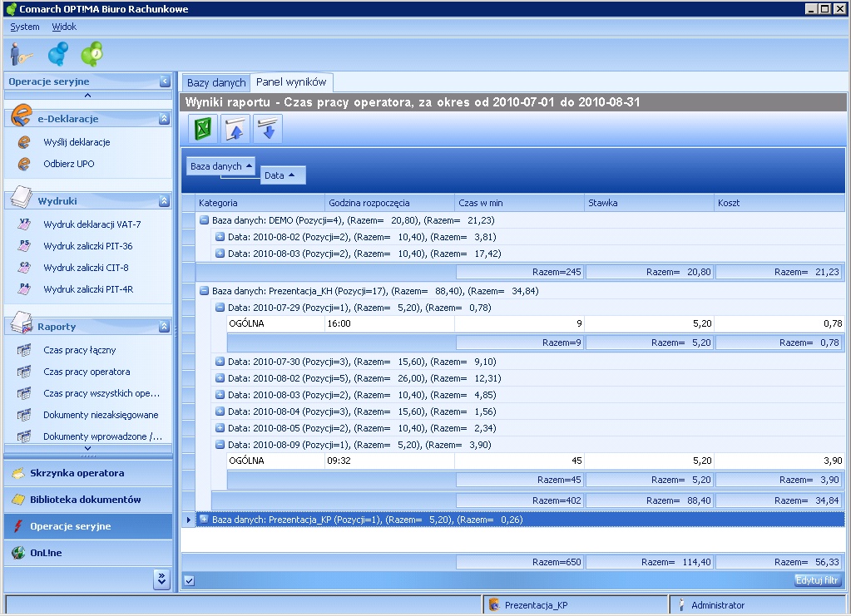This screenshot has width=851, height=616.
Task: Click the Wydruk zaliczki PIT-36 icon
Action: coord(24,245)
